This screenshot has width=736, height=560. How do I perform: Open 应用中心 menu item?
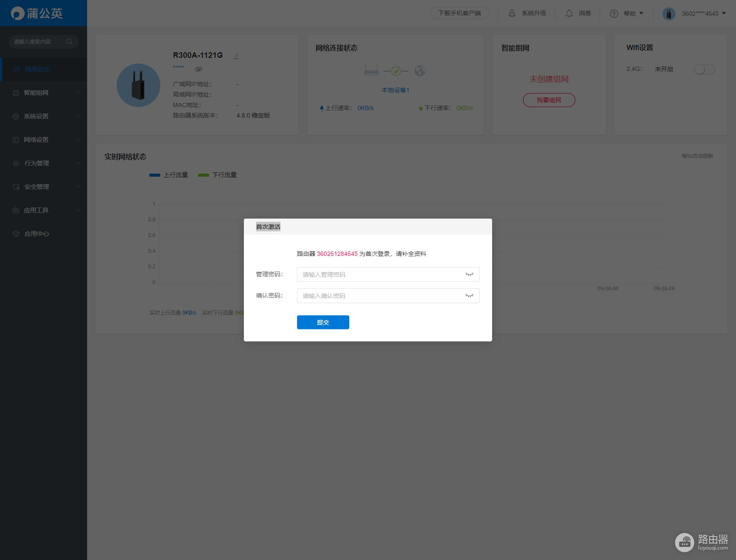[44, 234]
